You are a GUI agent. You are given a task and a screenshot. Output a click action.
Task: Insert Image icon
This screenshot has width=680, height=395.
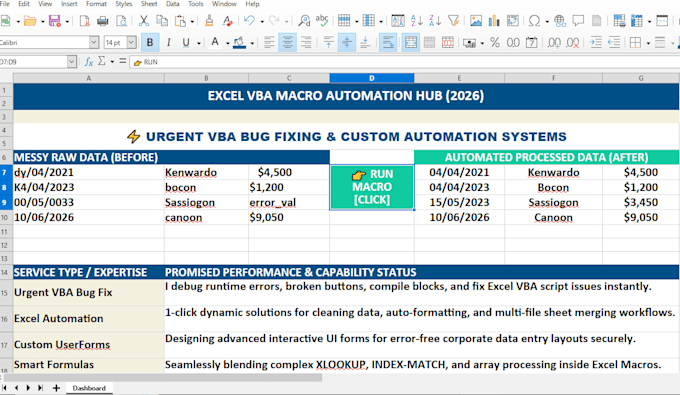476,20
